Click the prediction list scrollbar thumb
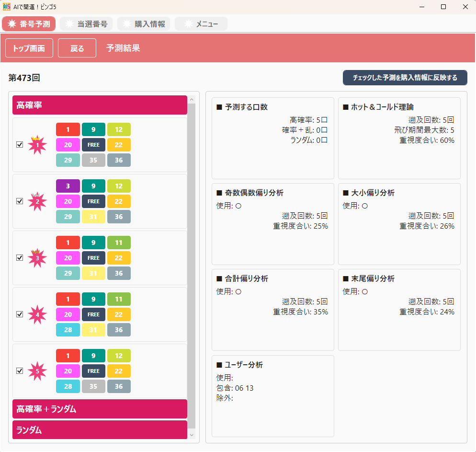476x452 pixels. click(192, 267)
